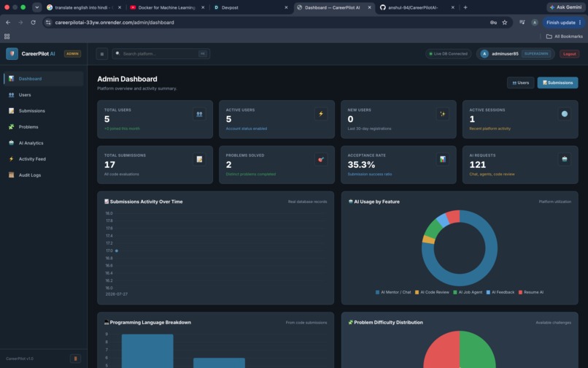This screenshot has width=588, height=368.
Task: Open AI Analytics in the sidebar
Action: (44, 143)
